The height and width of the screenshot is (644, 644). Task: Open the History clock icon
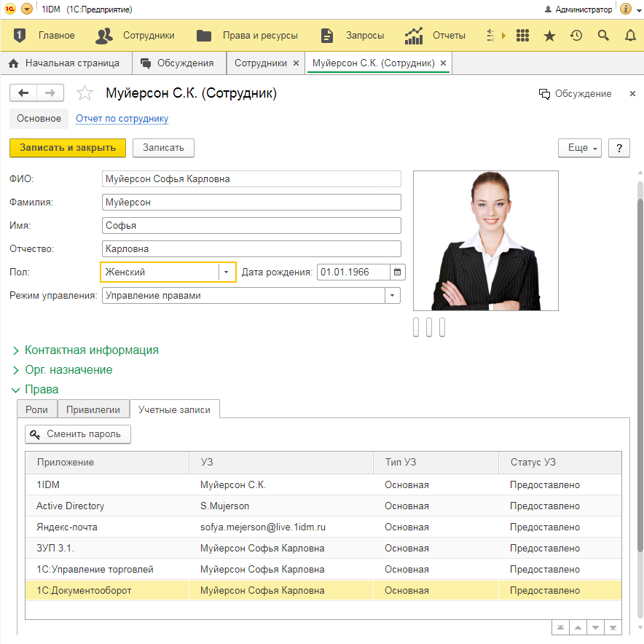[x=576, y=35]
